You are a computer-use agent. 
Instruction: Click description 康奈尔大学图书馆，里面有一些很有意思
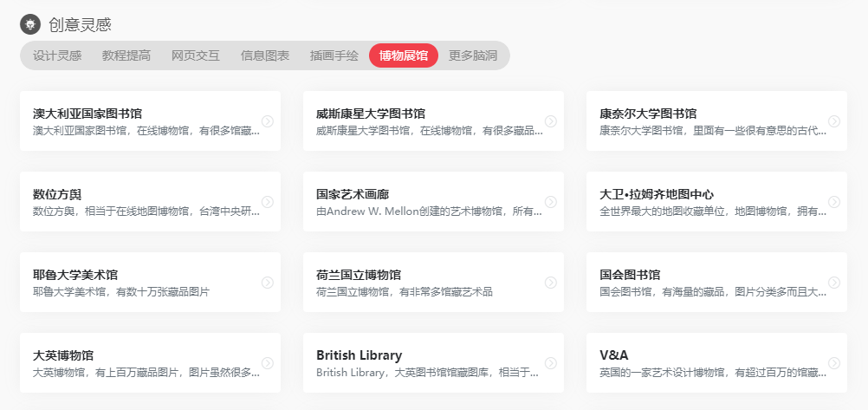pos(713,131)
